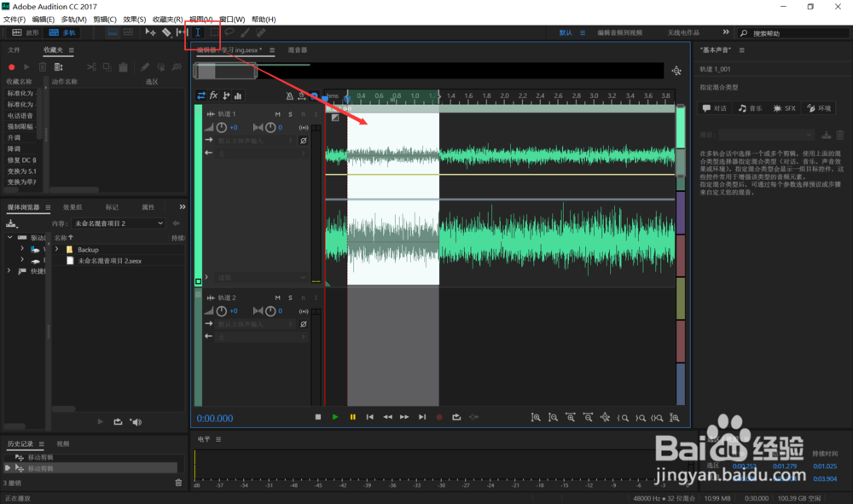
Task: Toggle the inputs/outputs view button
Action: point(201,96)
